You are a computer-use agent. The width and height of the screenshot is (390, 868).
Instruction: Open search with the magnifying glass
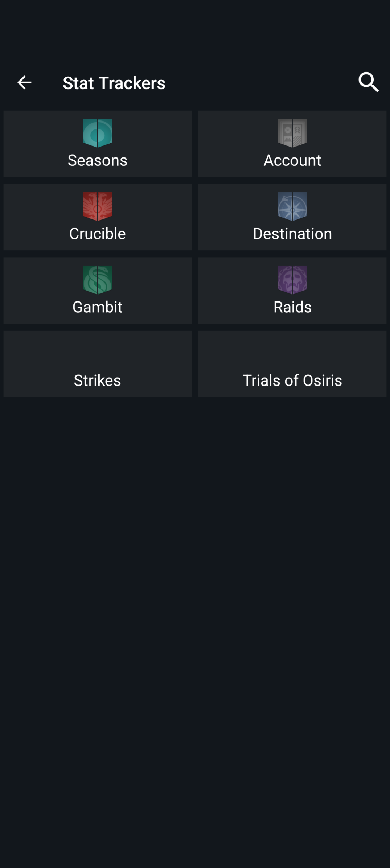point(368,82)
